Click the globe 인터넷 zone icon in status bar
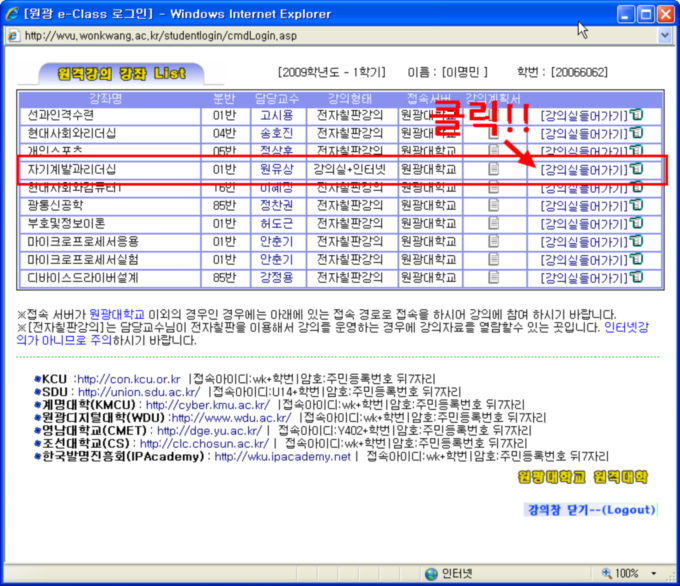 pyautogui.click(x=431, y=574)
